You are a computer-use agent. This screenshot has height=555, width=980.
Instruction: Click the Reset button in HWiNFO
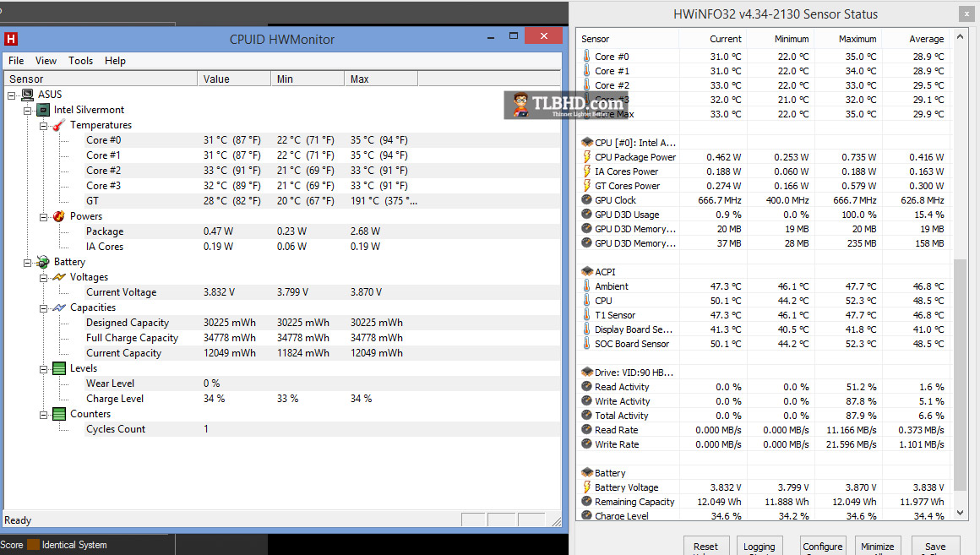click(x=705, y=546)
